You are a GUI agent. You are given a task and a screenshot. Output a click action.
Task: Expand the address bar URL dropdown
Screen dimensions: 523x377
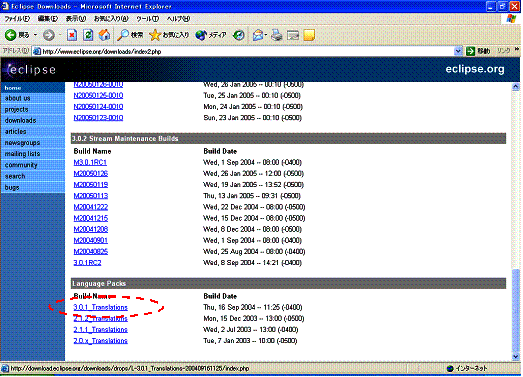pyautogui.click(x=458, y=51)
